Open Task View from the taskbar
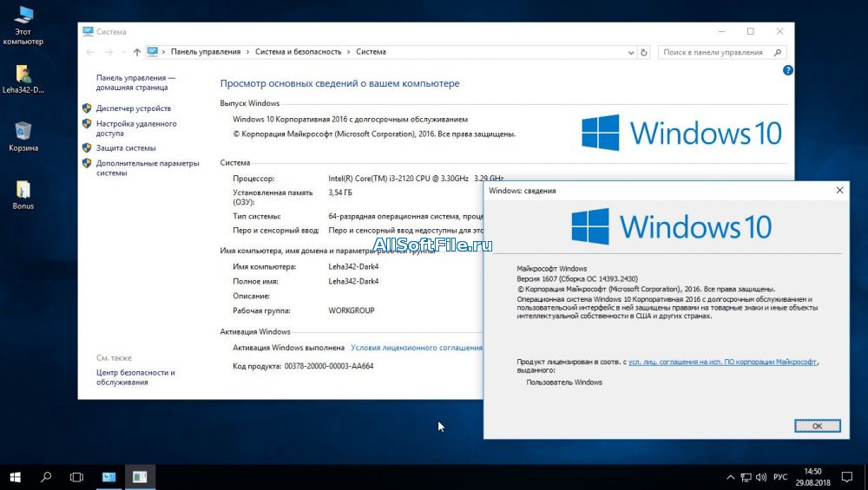The width and height of the screenshot is (868, 490). (x=76, y=476)
